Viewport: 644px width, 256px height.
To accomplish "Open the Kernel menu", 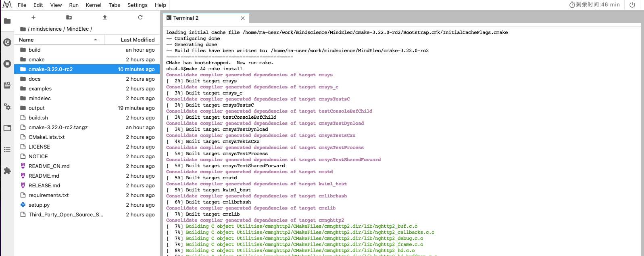I will 94,5.
